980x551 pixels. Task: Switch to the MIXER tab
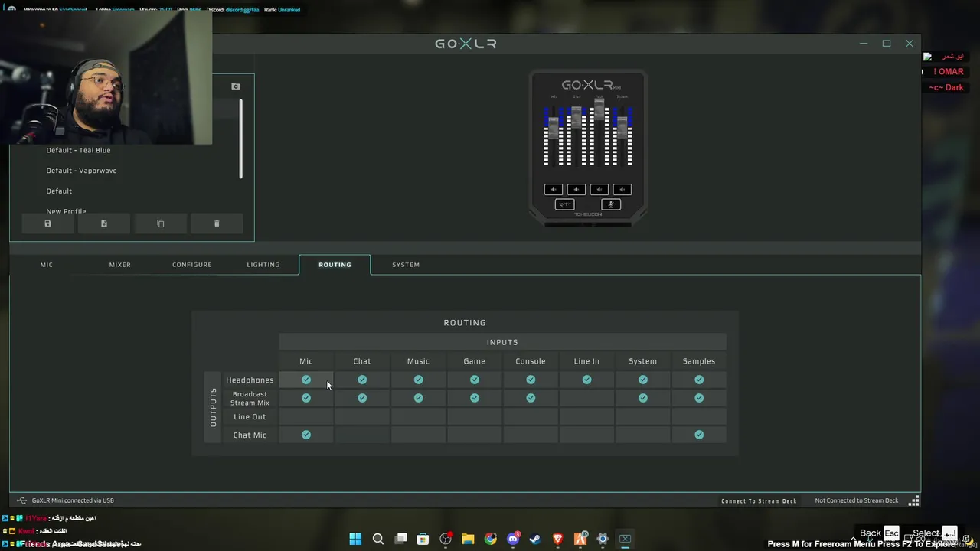119,265
